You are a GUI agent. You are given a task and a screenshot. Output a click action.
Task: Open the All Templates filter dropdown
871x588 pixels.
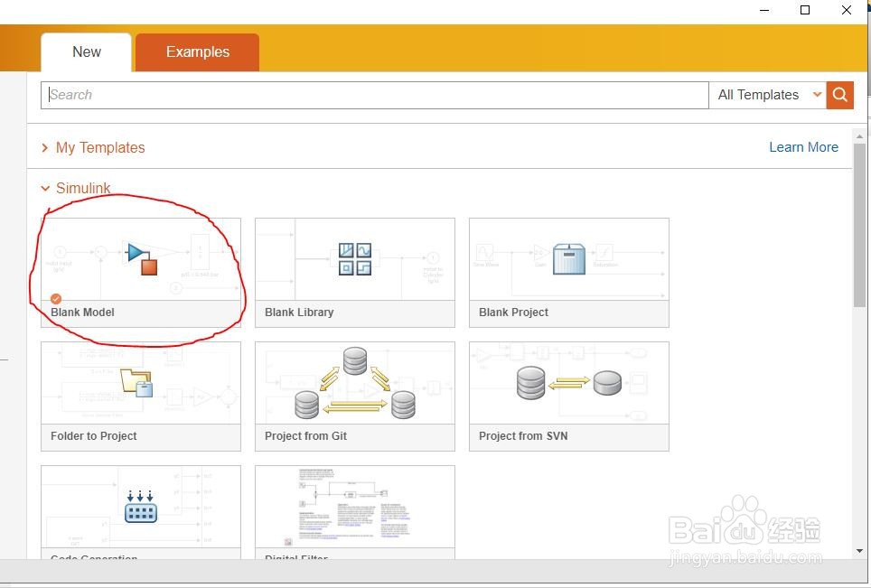767,95
